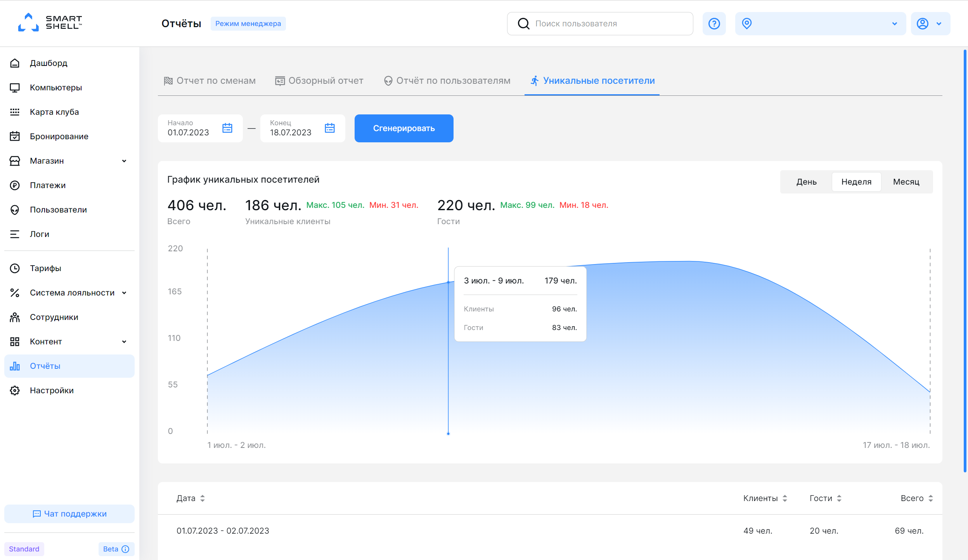Click the Начало date field 01.07.2023
The height and width of the screenshot is (560, 968).
200,128
